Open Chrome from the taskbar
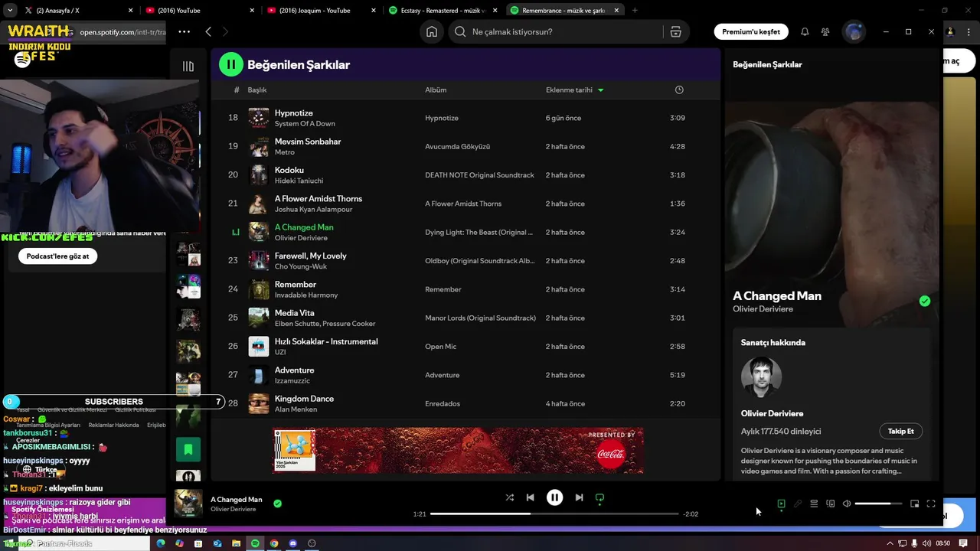This screenshot has height=551, width=980. (274, 543)
